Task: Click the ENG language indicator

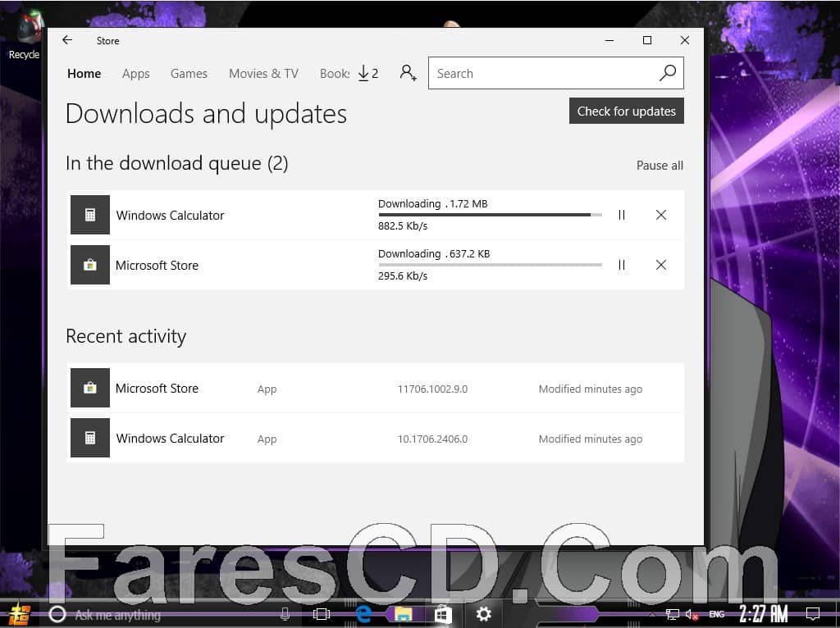Action: coord(717,614)
